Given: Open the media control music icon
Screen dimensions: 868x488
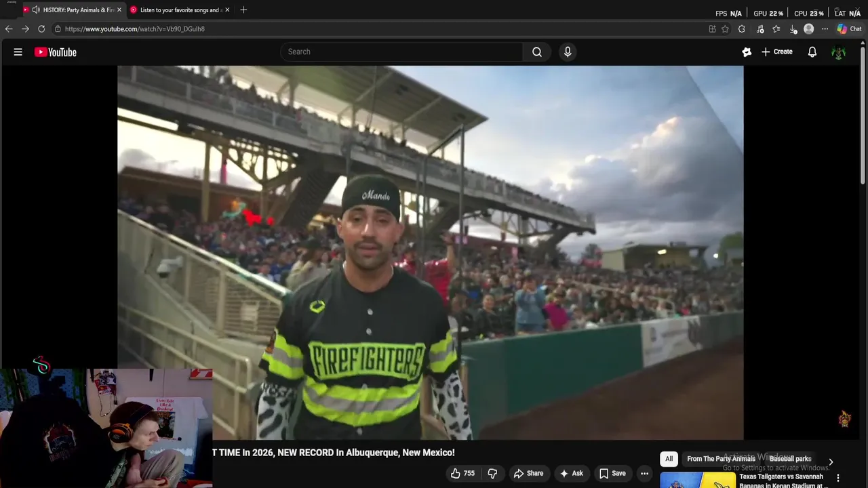Looking at the screenshot, I should [x=759, y=29].
